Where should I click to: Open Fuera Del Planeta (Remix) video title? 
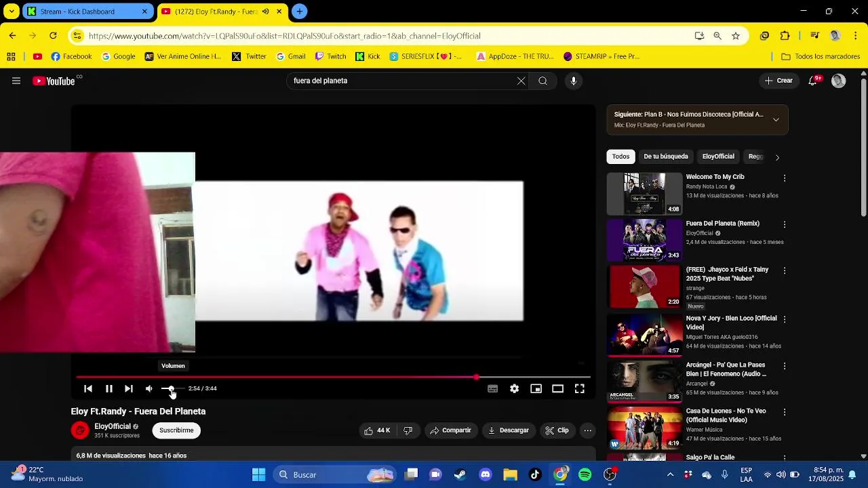pos(722,223)
